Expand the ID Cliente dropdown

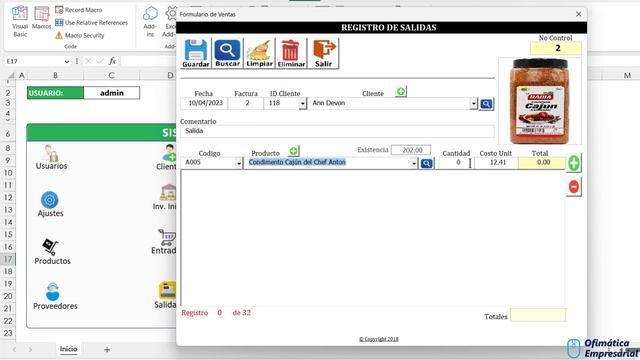tap(302, 104)
